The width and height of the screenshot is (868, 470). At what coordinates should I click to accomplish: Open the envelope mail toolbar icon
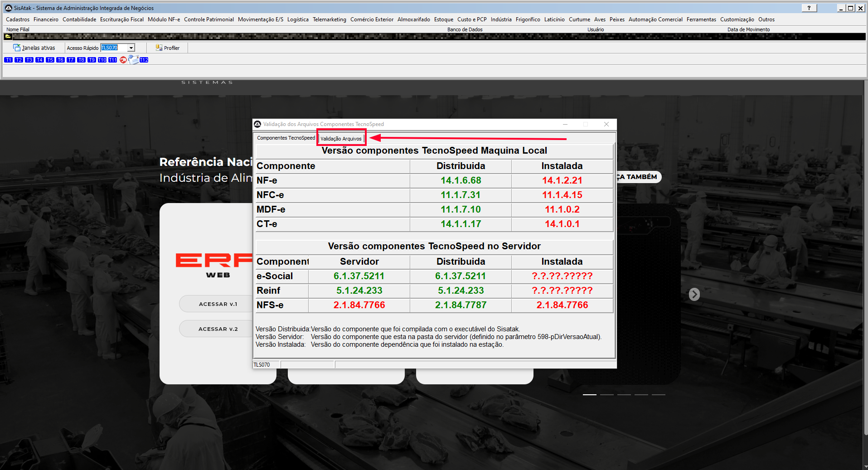click(x=134, y=59)
